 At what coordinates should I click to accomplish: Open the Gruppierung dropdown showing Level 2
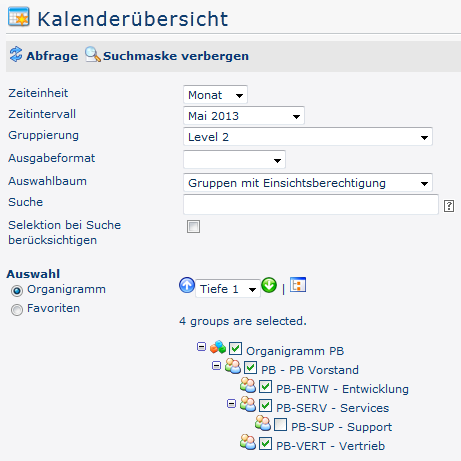click(x=308, y=137)
